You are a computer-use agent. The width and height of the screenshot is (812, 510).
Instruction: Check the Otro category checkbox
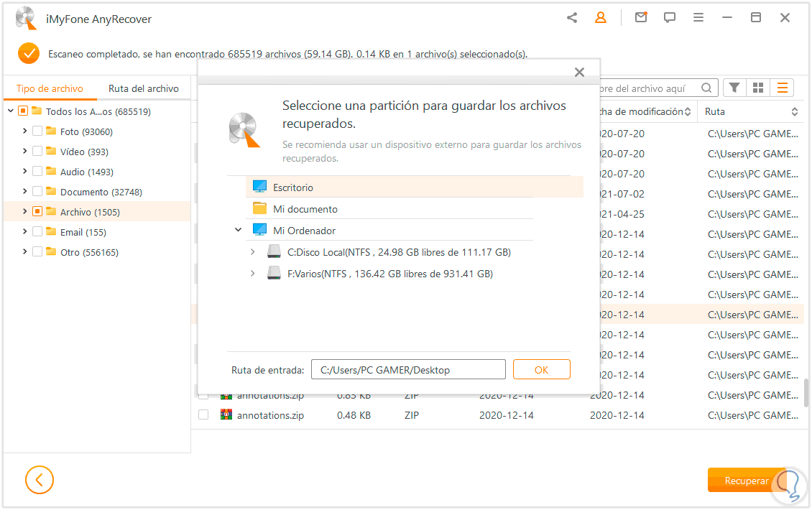pos(37,251)
